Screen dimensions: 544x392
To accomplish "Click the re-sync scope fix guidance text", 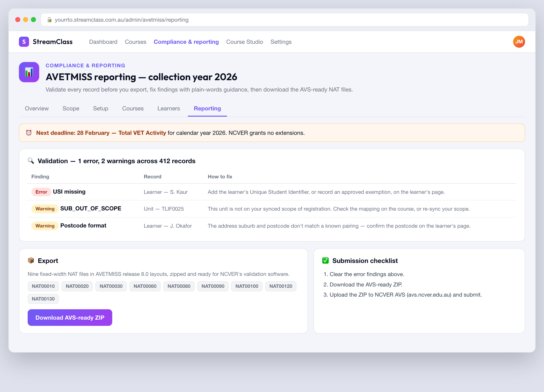I will coord(339,209).
